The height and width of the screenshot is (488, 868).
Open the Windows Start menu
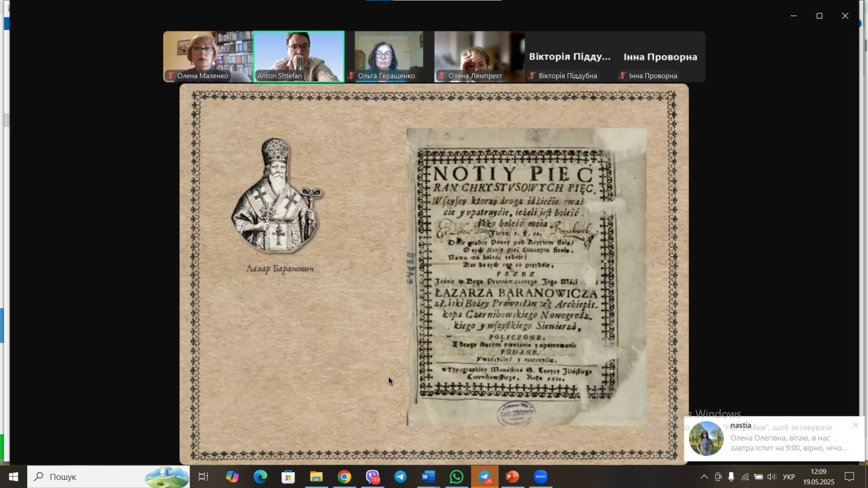pos(14,477)
